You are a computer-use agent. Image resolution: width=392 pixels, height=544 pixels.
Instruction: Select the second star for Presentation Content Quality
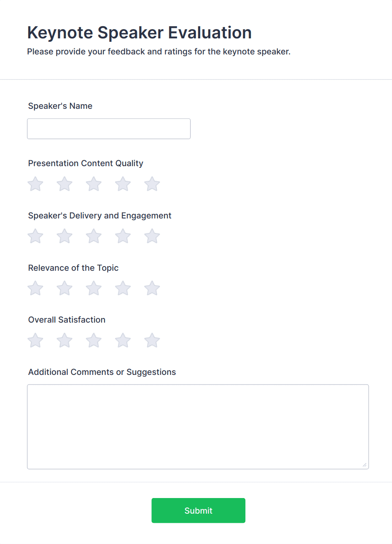click(x=64, y=184)
